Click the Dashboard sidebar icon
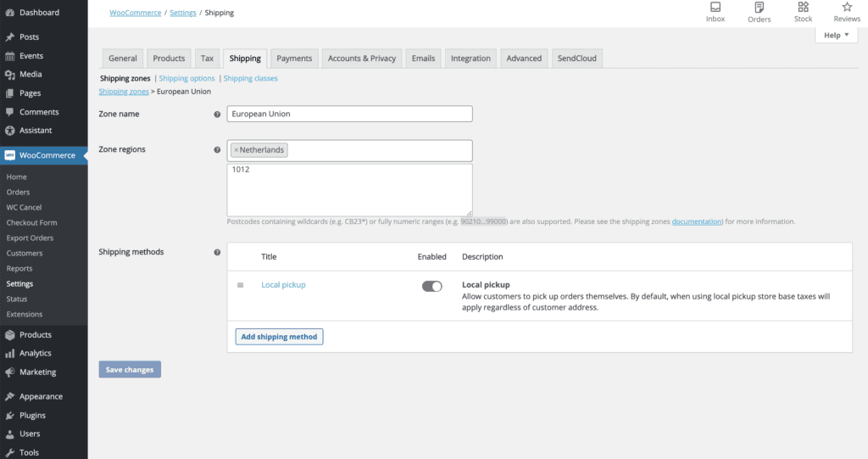868x459 pixels. click(x=10, y=12)
